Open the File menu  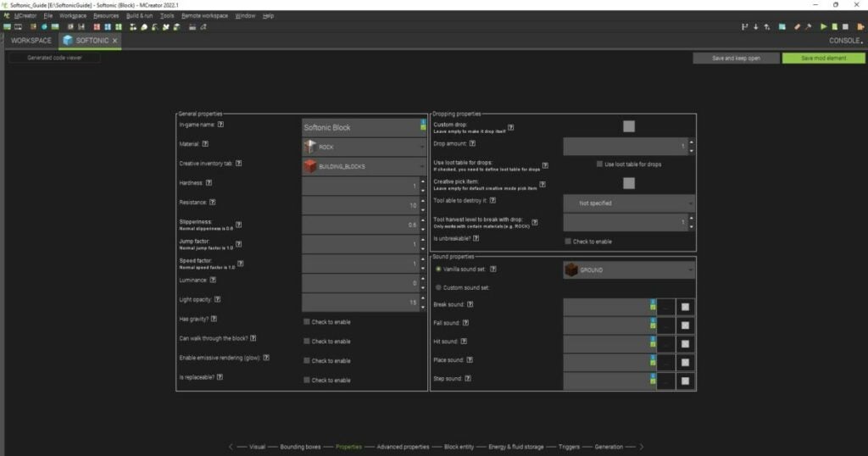click(x=48, y=15)
